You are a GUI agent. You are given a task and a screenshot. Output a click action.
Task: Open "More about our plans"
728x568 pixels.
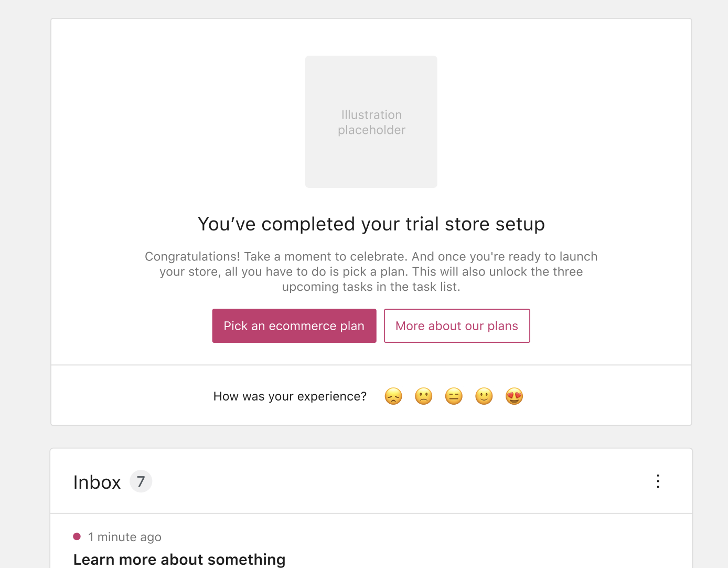tap(456, 325)
